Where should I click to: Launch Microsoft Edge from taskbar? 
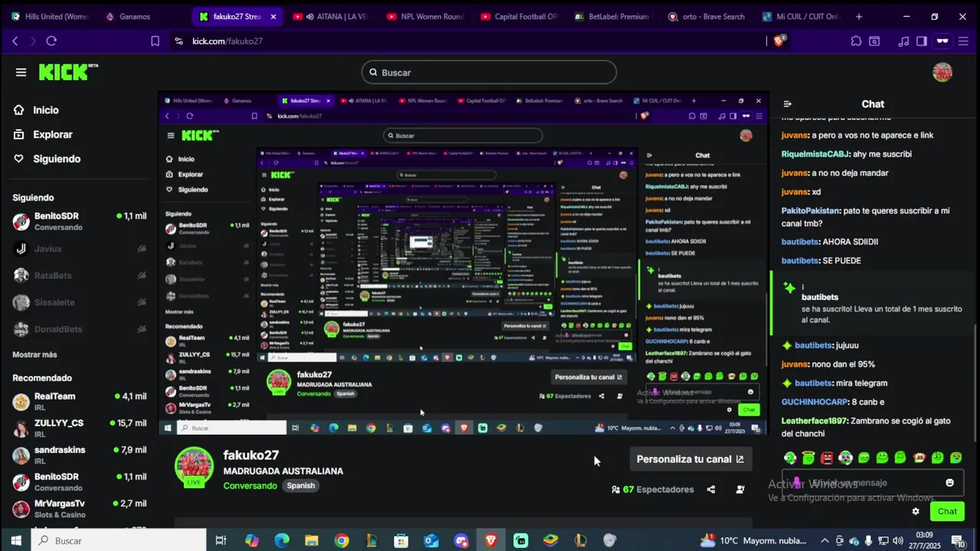click(x=282, y=540)
